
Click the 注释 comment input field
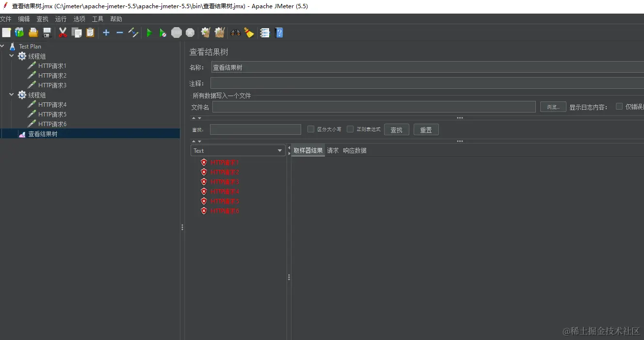click(x=427, y=83)
